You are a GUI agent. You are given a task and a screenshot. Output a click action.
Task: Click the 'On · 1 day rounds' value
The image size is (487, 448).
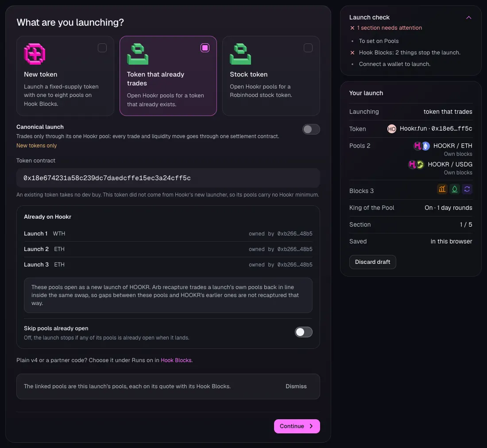[x=448, y=208]
